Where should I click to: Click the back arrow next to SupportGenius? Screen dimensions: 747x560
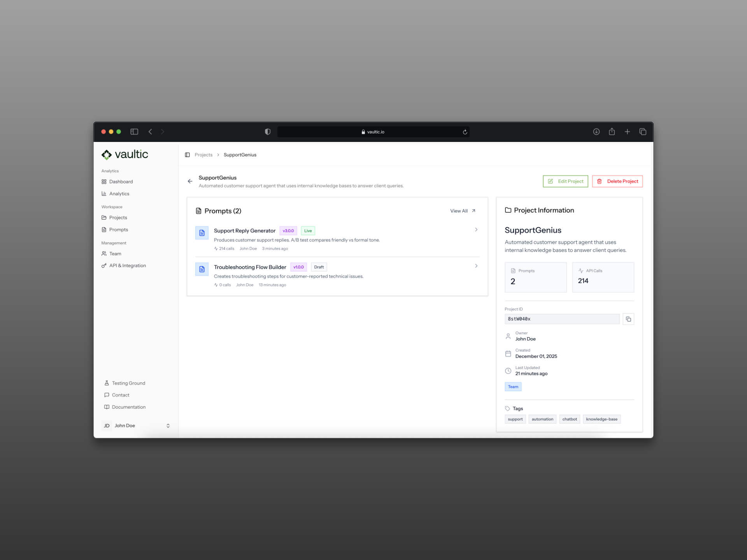pos(190,181)
